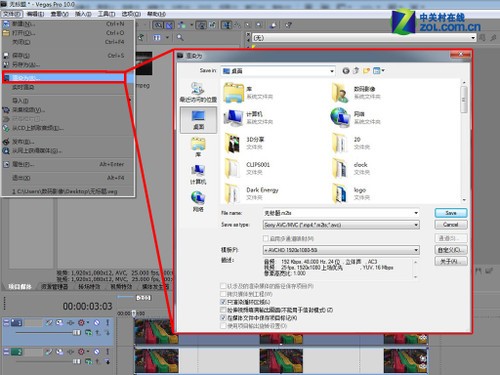Open the Save in location dropdown
The width and height of the screenshot is (500, 375).
tap(278, 71)
